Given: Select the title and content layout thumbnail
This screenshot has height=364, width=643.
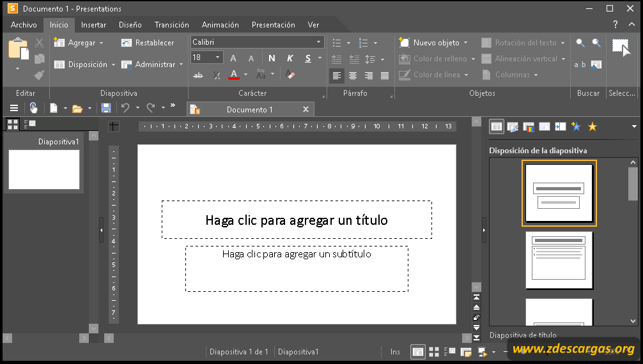Looking at the screenshot, I should click(559, 260).
